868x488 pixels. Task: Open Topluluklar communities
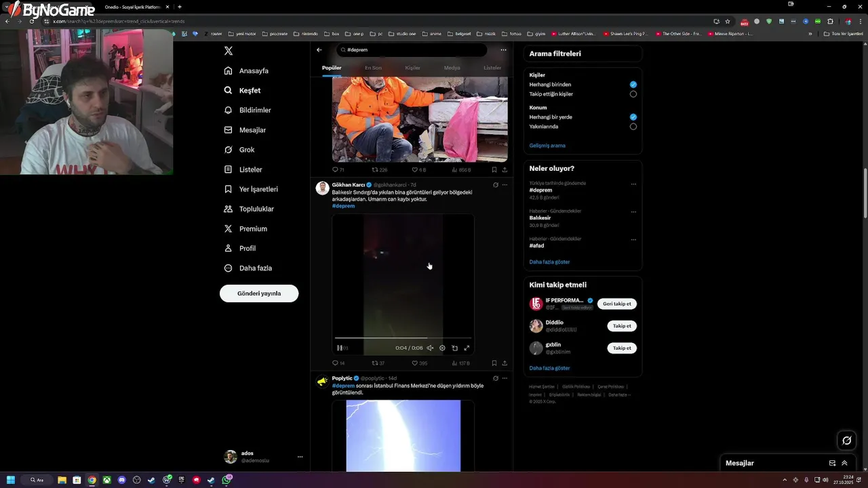click(249, 209)
